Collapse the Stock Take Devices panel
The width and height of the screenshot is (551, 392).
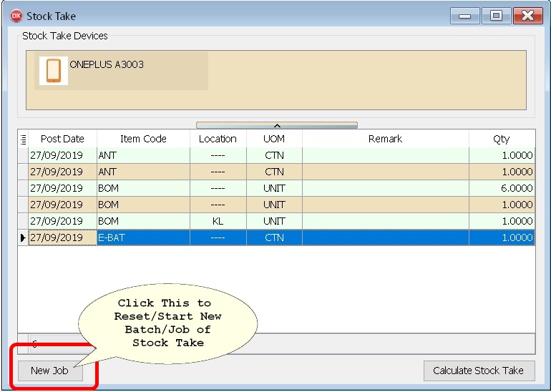point(276,125)
